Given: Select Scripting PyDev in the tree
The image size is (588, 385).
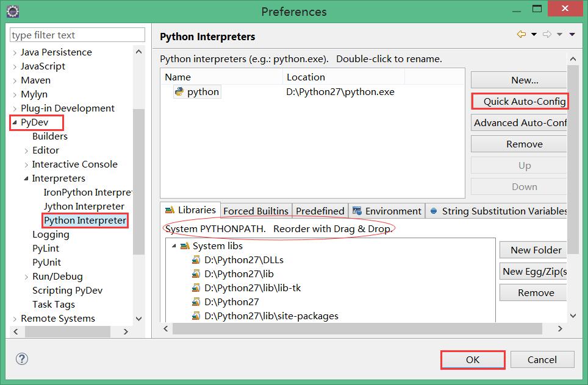Looking at the screenshot, I should (68, 291).
